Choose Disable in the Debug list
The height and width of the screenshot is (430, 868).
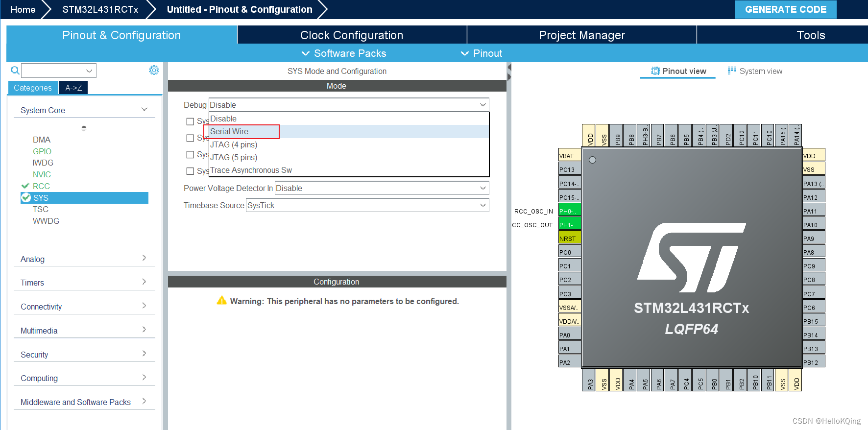coord(349,119)
